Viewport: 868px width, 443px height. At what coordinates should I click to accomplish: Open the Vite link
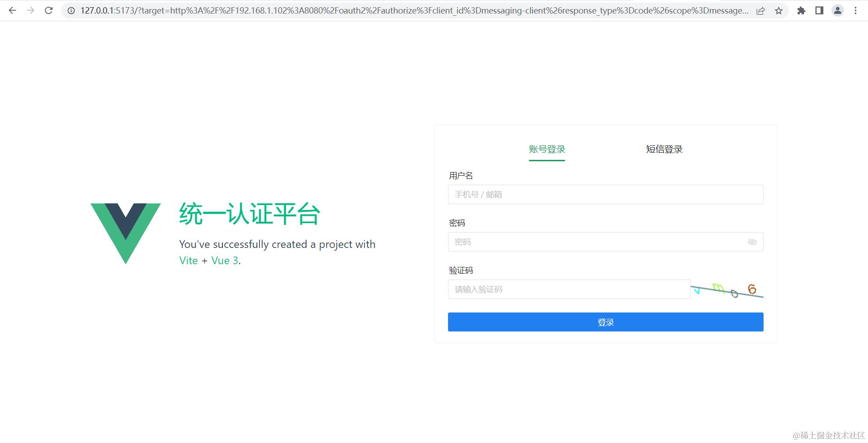pos(189,261)
